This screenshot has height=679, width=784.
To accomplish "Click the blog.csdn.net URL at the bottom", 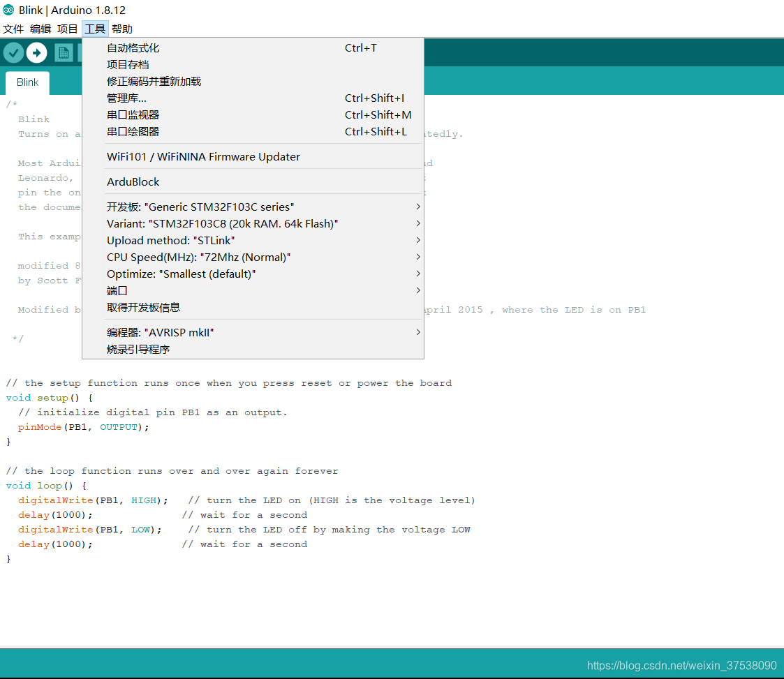I will [681, 666].
